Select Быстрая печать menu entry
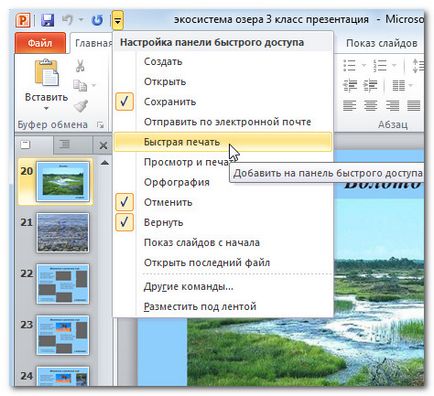The image size is (434, 396). [223, 142]
